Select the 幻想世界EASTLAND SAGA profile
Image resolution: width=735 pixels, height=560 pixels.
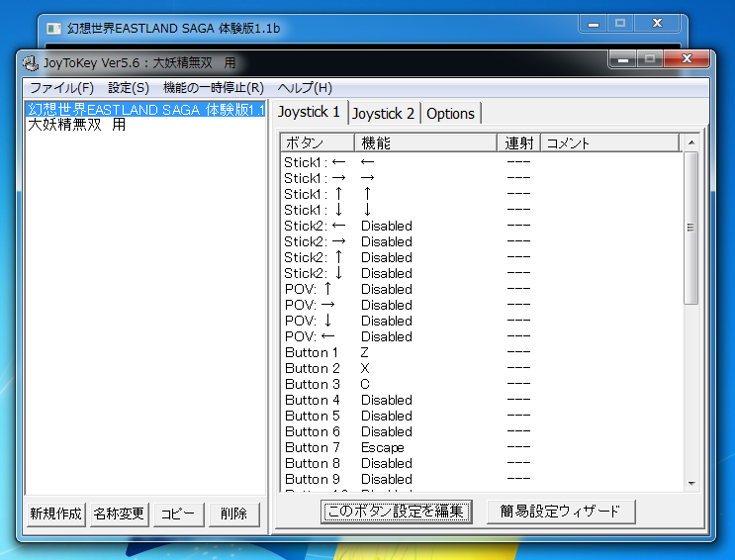(x=145, y=109)
